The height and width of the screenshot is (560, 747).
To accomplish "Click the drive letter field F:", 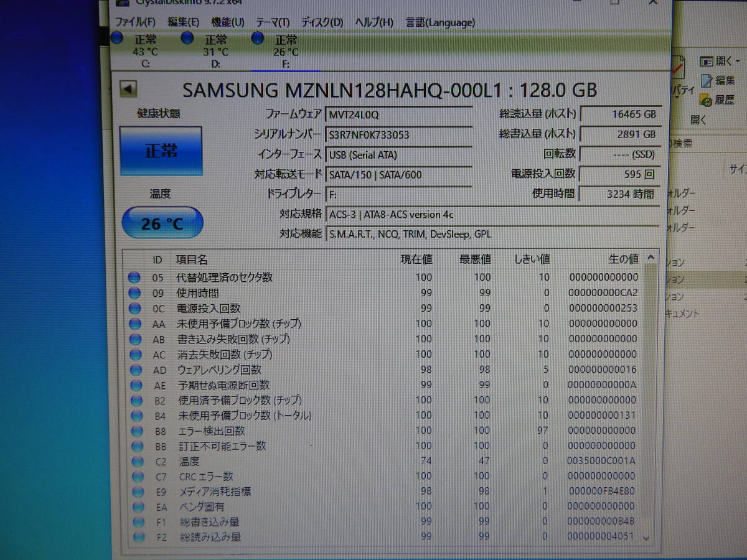I will tap(398, 194).
